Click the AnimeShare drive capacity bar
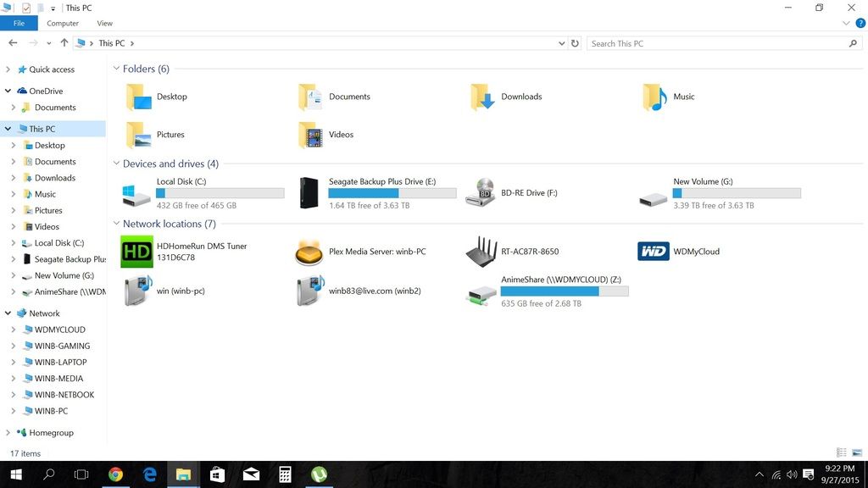Image resolution: width=868 pixels, height=488 pixels. 564,291
